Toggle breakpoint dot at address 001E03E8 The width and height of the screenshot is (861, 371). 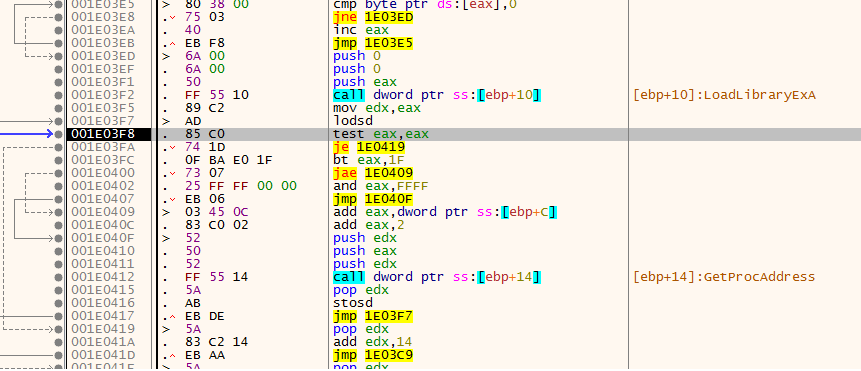pos(59,18)
